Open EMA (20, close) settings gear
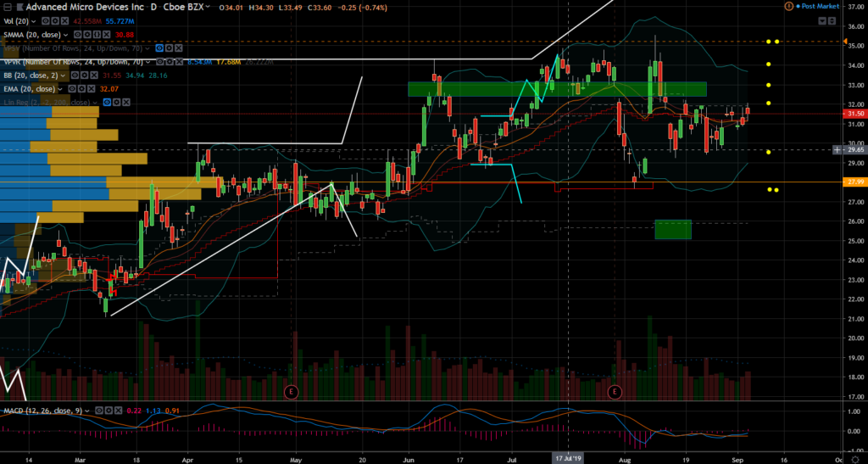The width and height of the screenshot is (868, 464). (81, 88)
